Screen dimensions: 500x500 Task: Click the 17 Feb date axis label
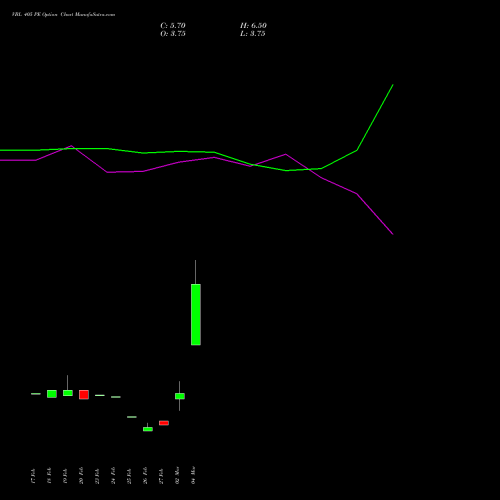(33, 476)
